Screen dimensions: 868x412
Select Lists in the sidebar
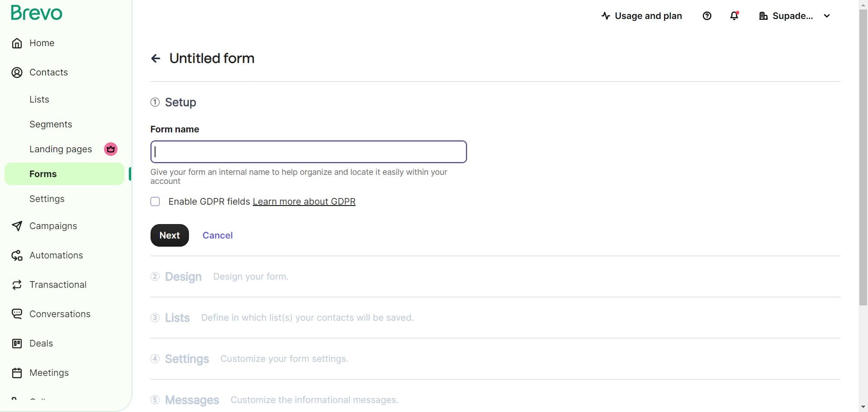[39, 99]
